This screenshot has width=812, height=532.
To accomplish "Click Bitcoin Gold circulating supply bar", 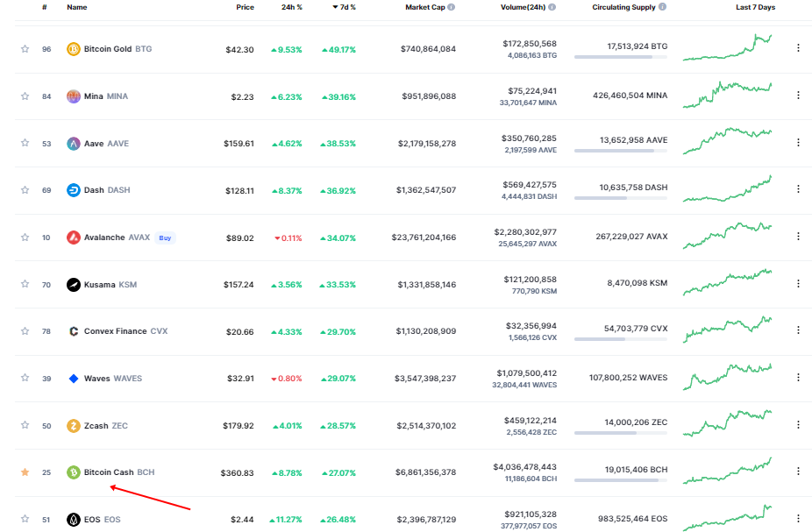I will click(x=620, y=57).
